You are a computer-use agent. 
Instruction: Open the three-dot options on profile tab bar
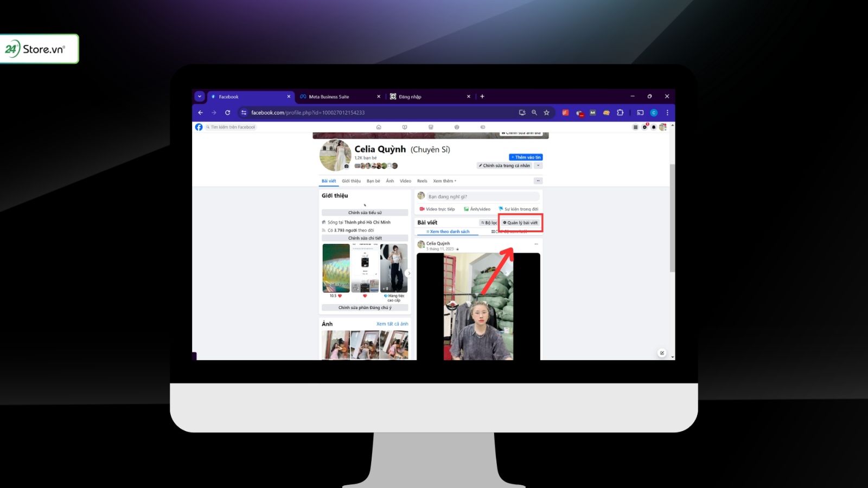click(x=538, y=181)
